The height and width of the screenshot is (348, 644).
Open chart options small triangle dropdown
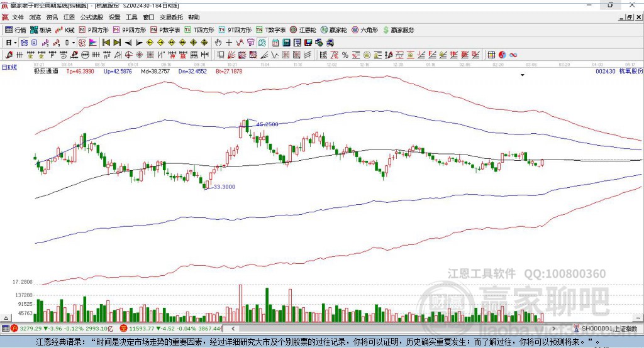click(x=523, y=75)
